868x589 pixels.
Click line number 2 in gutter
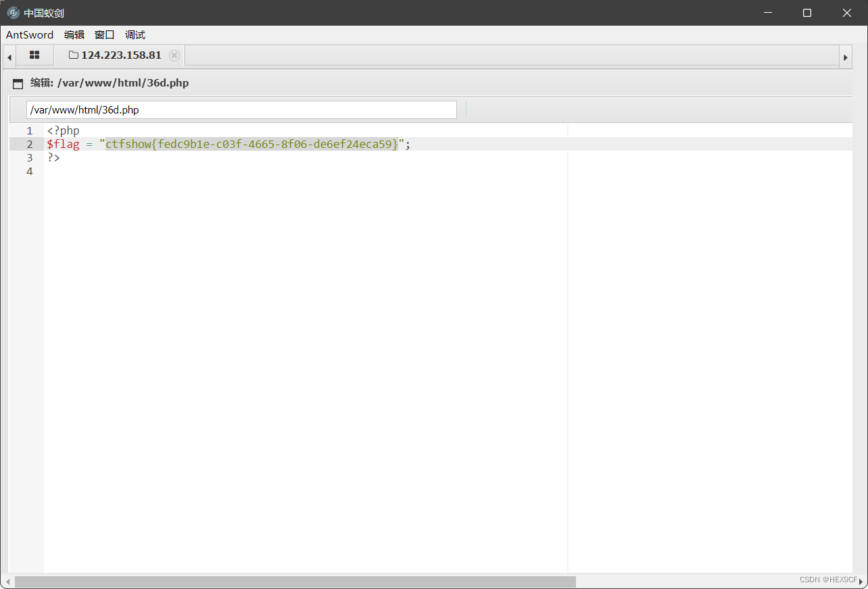29,144
